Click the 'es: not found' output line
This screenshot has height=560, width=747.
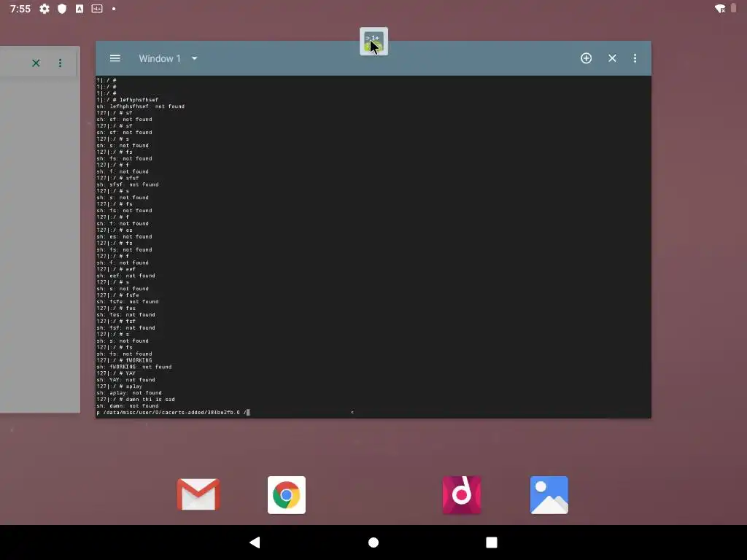(124, 237)
